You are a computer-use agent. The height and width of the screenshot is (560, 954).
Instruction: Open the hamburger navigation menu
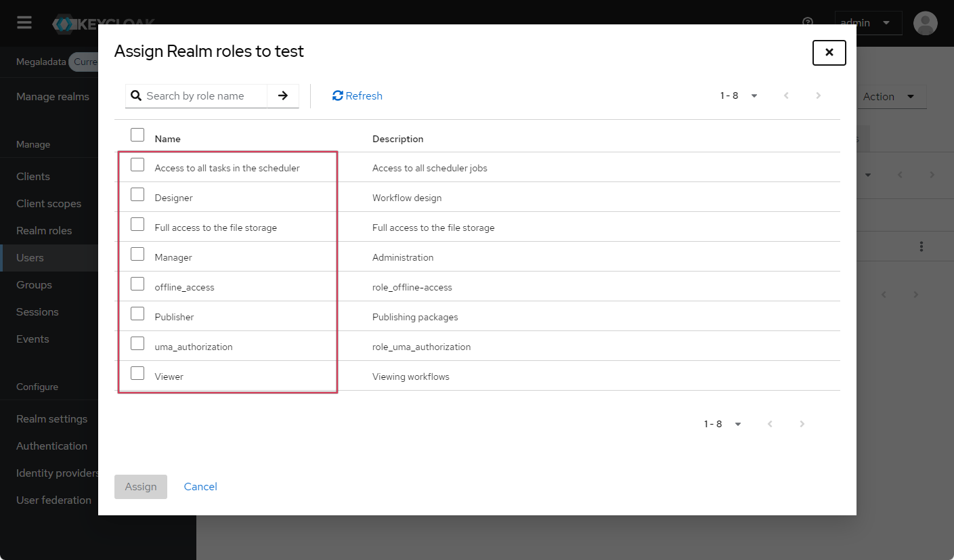24,23
